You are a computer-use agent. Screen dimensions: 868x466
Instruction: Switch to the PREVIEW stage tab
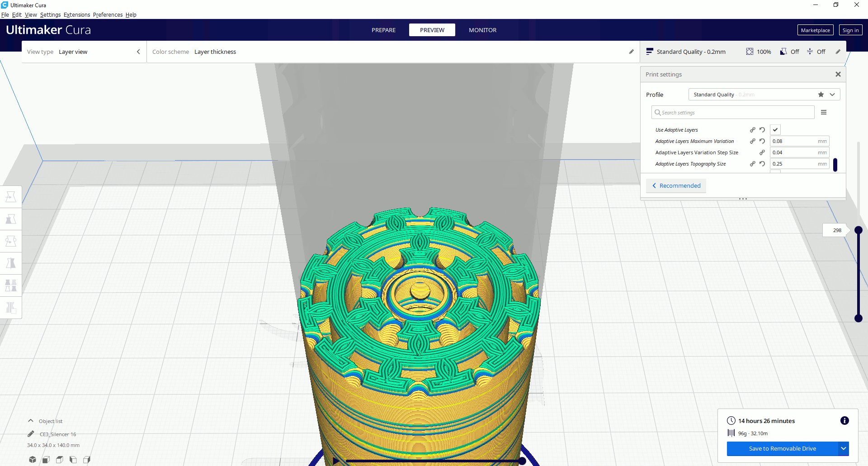[432, 30]
